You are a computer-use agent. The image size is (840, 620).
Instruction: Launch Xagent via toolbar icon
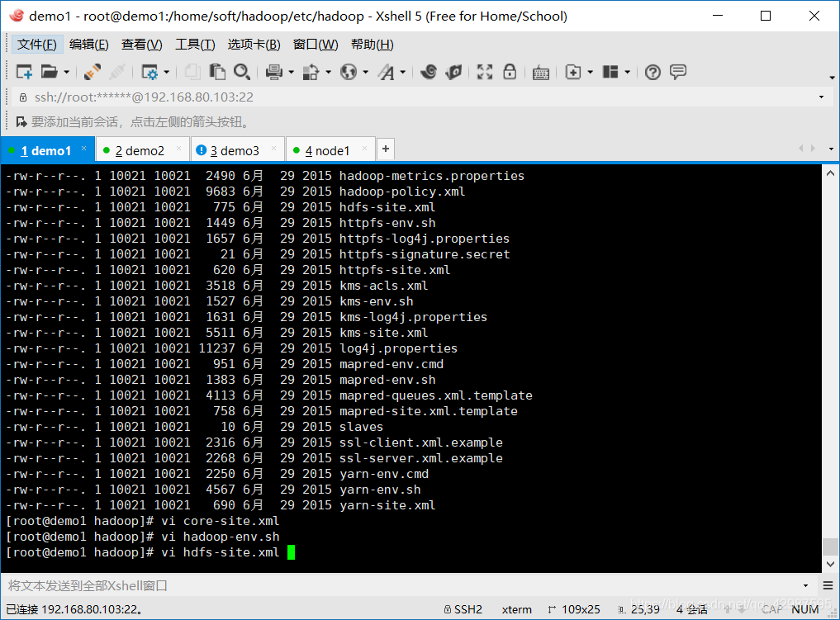click(453, 72)
